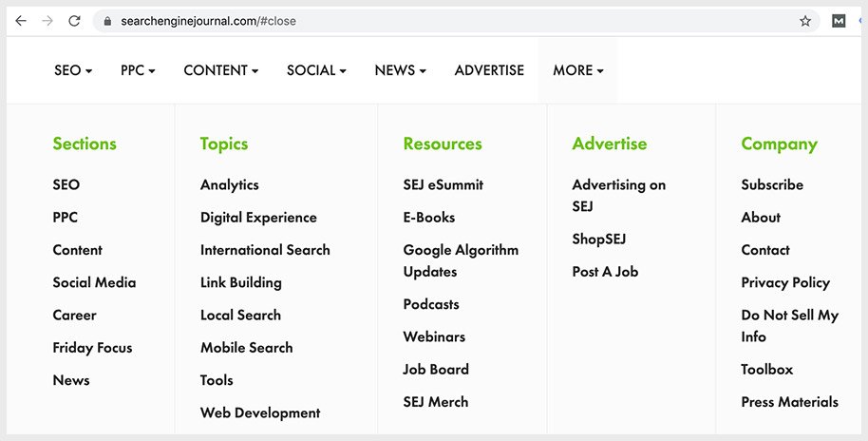Screen dimensions: 868x441
Task: Select the SEJ eSummit resource link
Action: coord(443,185)
